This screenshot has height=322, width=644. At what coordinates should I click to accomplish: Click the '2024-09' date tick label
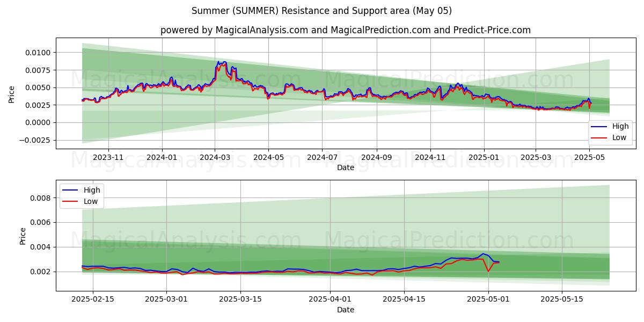coord(376,157)
